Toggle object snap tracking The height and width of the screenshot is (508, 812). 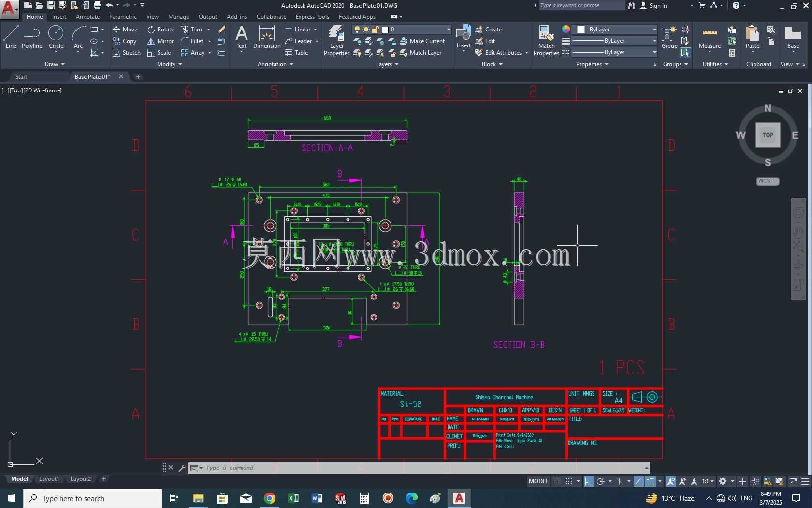(x=638, y=481)
